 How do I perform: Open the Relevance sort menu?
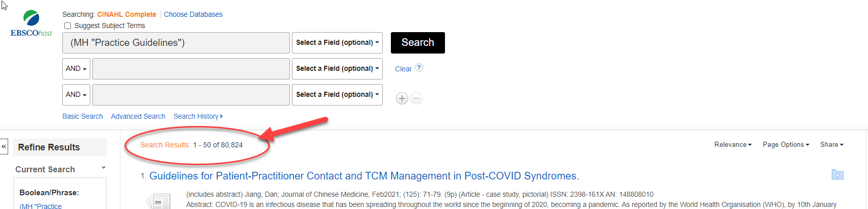pyautogui.click(x=733, y=145)
